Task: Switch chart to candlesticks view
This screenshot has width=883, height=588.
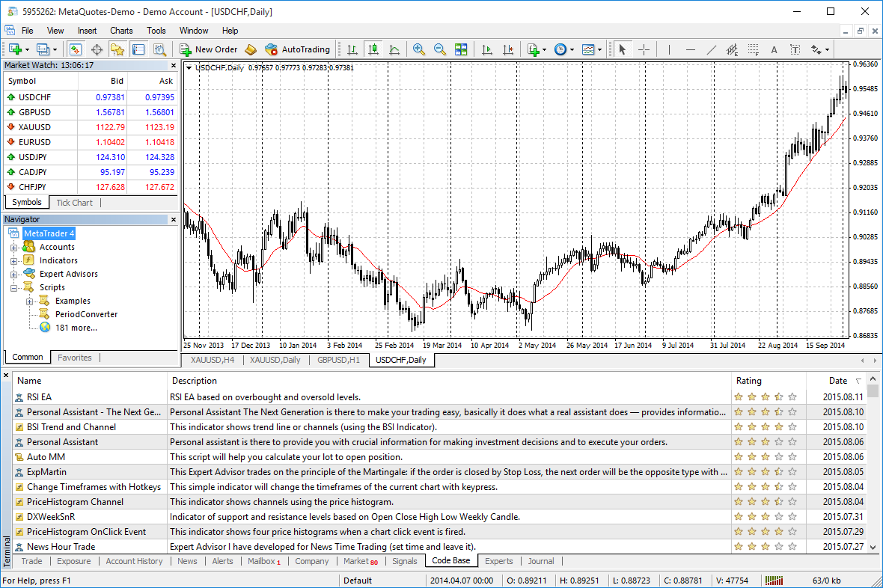Action: 373,49
